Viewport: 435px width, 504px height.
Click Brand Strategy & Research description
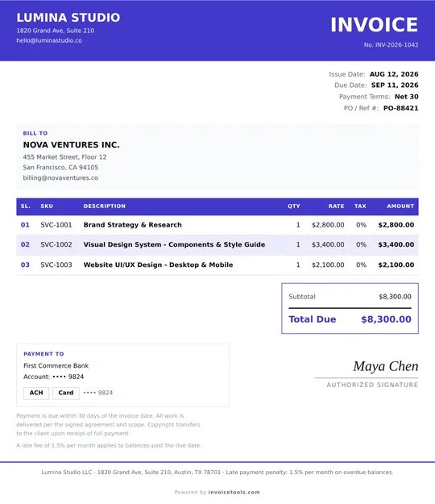tap(133, 225)
